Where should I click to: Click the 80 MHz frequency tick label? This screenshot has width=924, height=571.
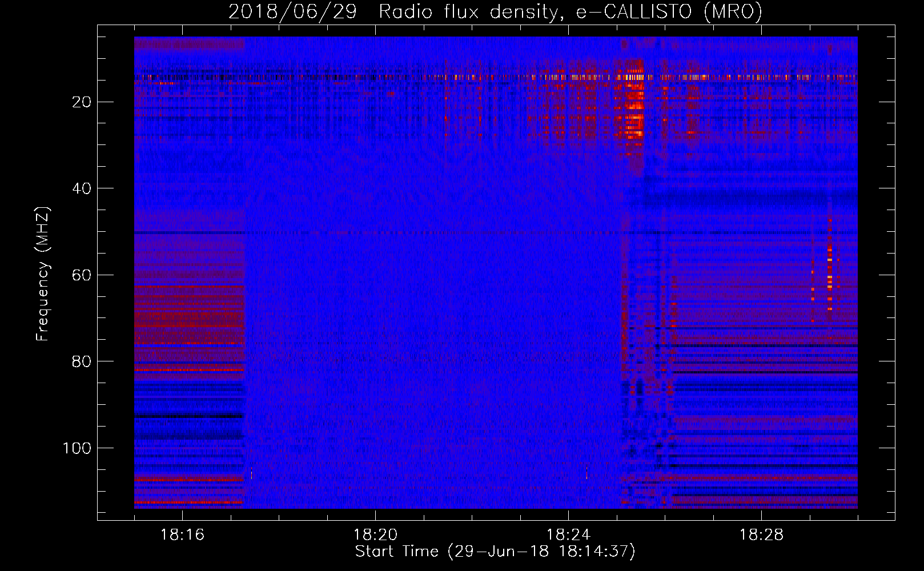(x=82, y=361)
